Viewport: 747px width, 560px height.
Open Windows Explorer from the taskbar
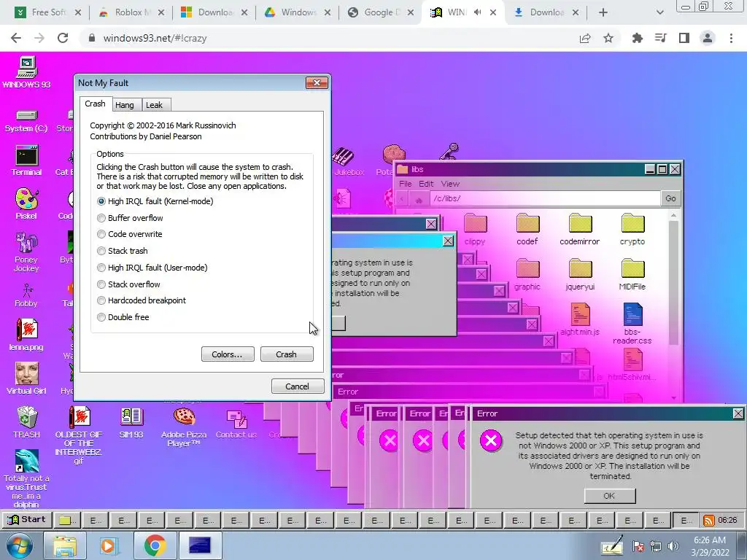coord(64,545)
